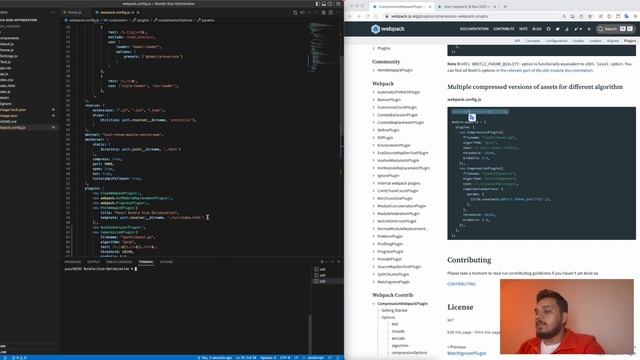
Task: Toggle the panel layout icon in the VS Code title bar
Action: coord(324,4)
